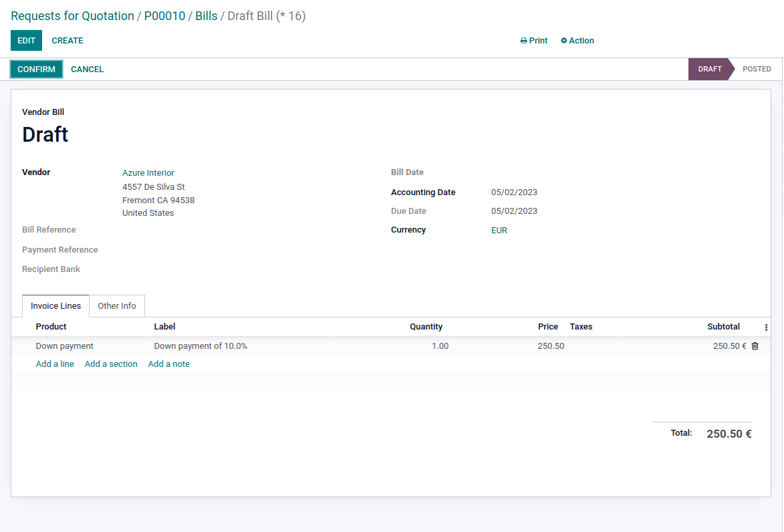This screenshot has width=784, height=532.
Task: Open the Action dropdown menu
Action: 577,41
